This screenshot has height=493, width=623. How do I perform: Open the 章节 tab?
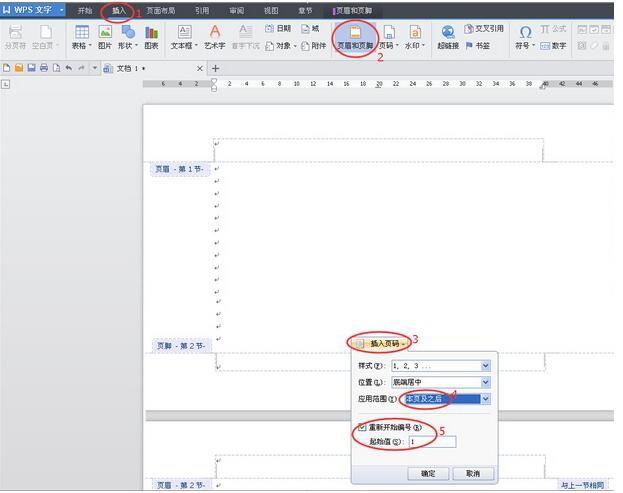click(305, 11)
